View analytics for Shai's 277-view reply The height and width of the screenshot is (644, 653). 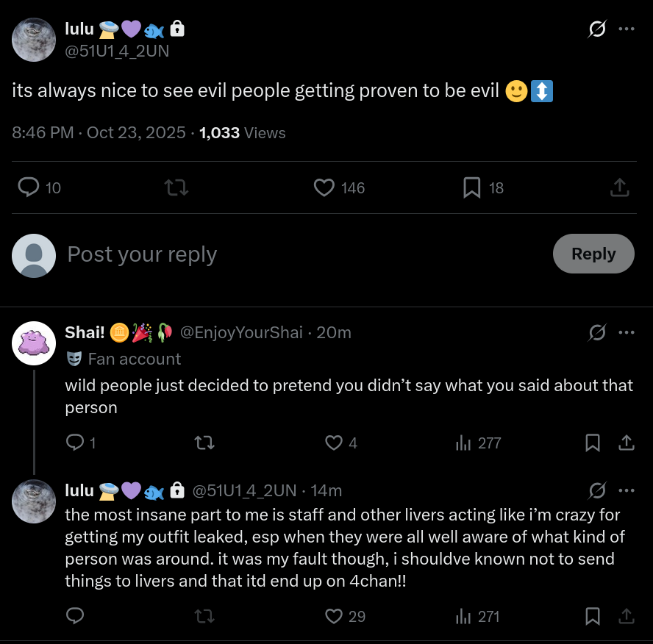tap(463, 443)
